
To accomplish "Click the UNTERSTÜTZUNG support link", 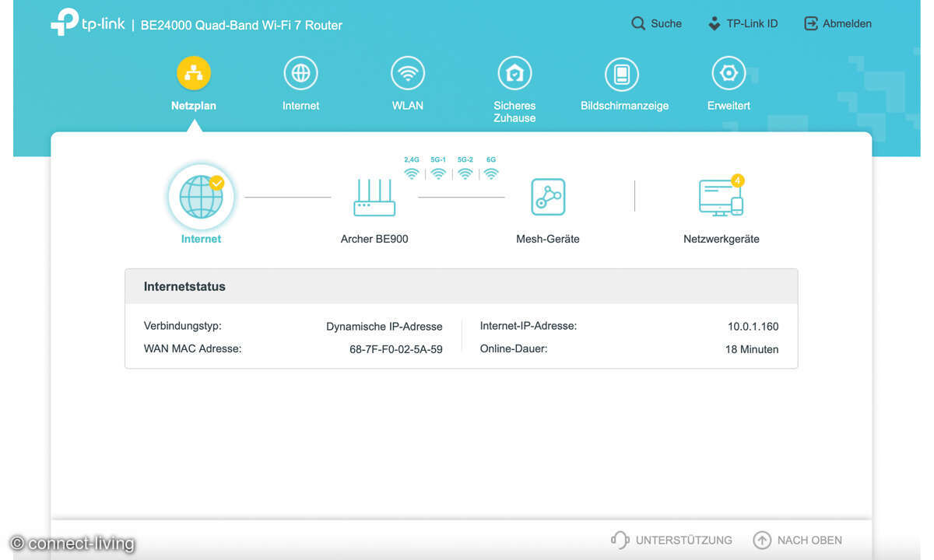I will point(684,540).
